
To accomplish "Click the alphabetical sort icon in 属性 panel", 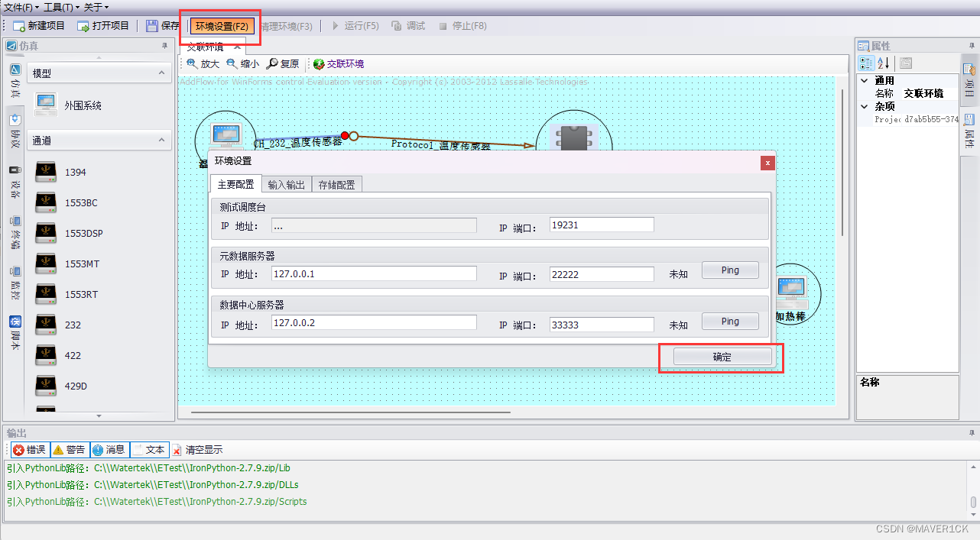I will pyautogui.click(x=883, y=63).
